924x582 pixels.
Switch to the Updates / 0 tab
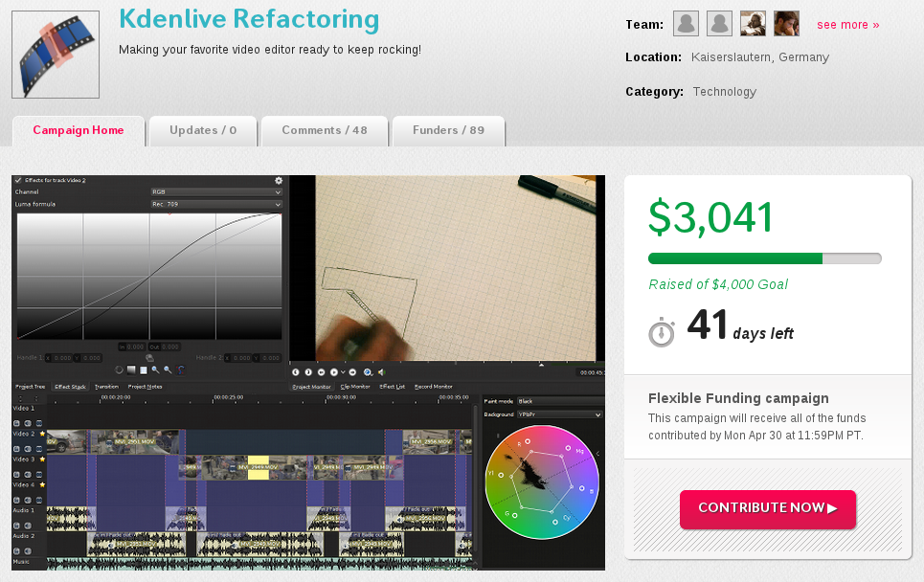[x=203, y=130]
